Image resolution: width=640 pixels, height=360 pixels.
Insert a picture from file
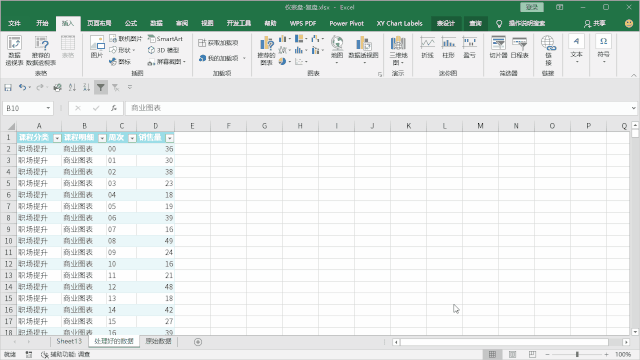pyautogui.click(x=97, y=47)
